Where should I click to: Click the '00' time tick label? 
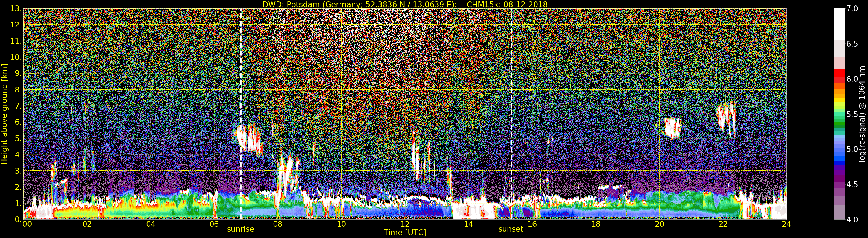[x=27, y=224]
